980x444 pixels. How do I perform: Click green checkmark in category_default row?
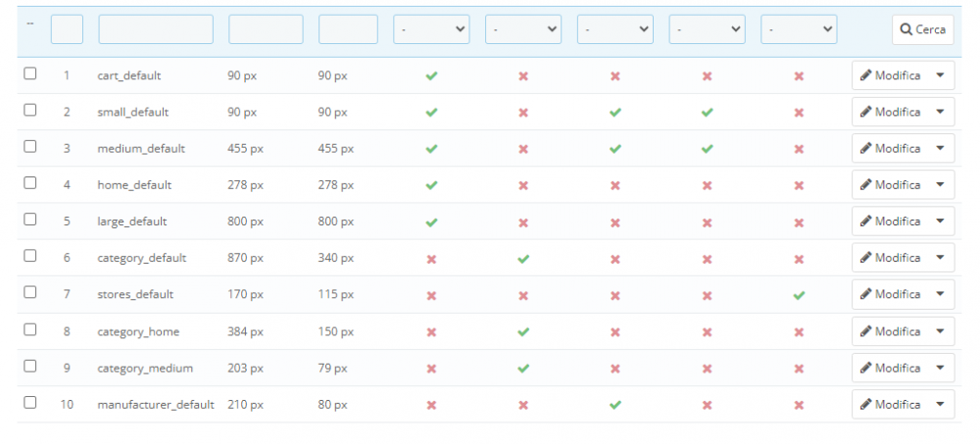click(x=523, y=258)
